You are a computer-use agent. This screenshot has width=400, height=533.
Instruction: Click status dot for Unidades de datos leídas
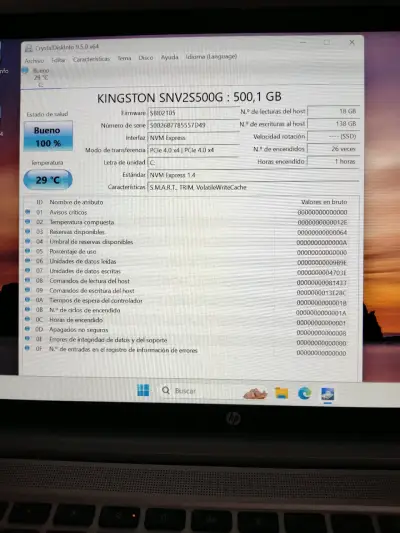28,260
